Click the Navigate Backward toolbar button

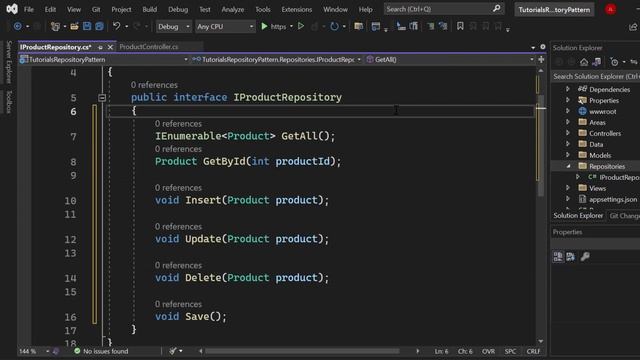18,27
